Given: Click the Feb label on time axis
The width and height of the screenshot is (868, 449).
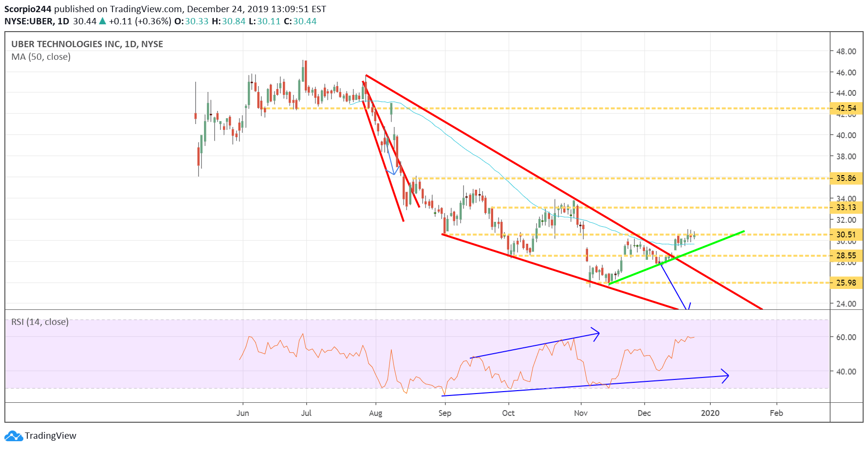Looking at the screenshot, I should [x=776, y=413].
